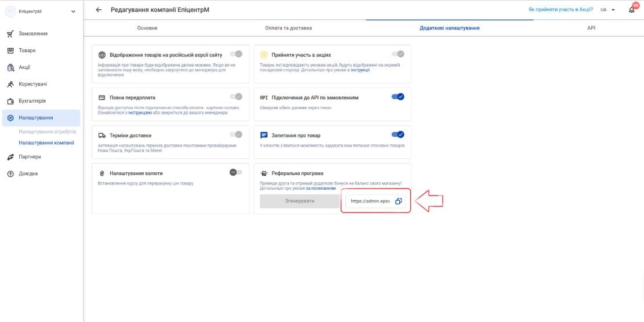
Task: Disable the Запитання про товар switch
Action: pos(398,134)
